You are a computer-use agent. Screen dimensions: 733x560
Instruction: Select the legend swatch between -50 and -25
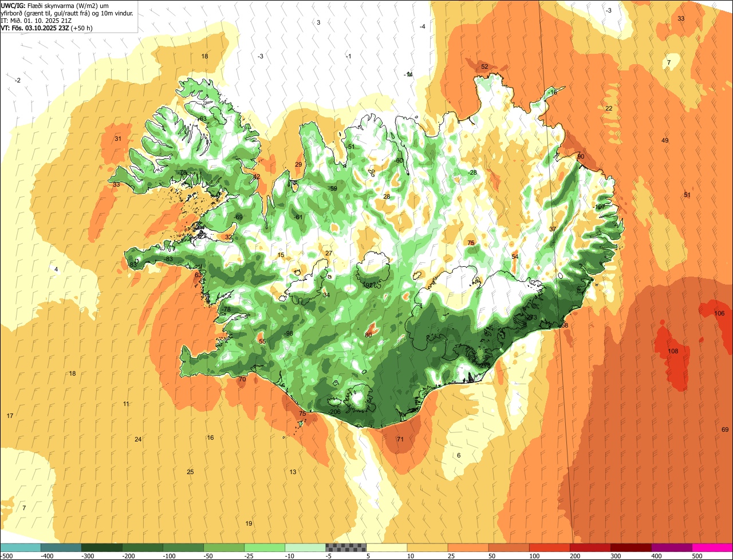click(x=224, y=547)
